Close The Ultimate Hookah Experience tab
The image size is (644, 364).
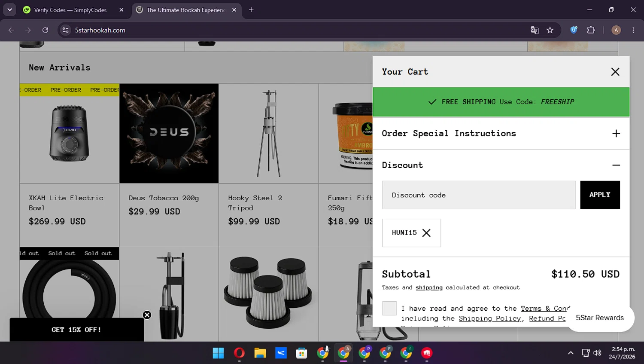click(x=234, y=10)
